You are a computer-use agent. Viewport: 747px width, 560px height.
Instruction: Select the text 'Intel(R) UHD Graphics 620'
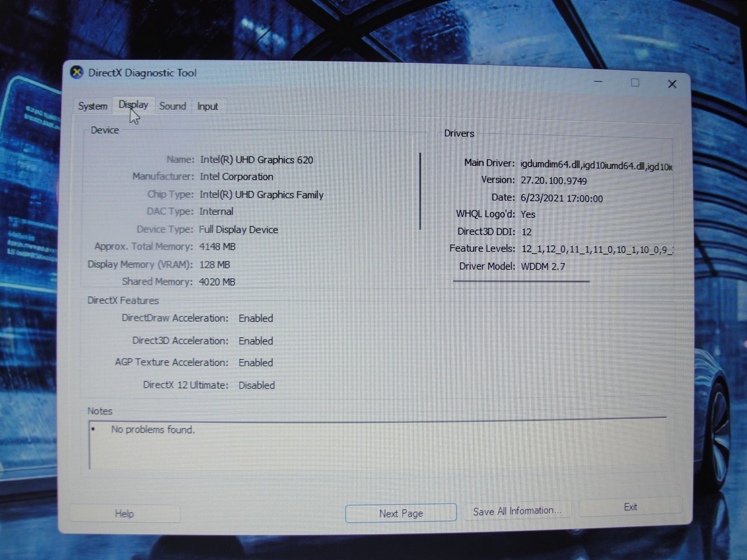[256, 160]
